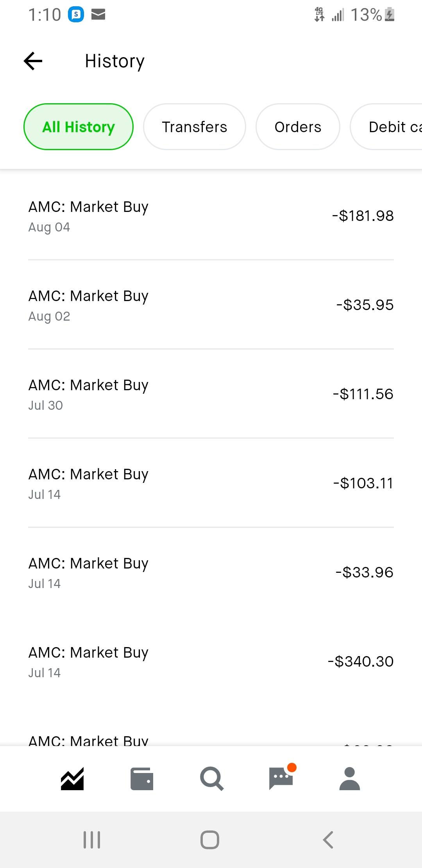
Task: Tap the search magnifier icon
Action: [211, 779]
